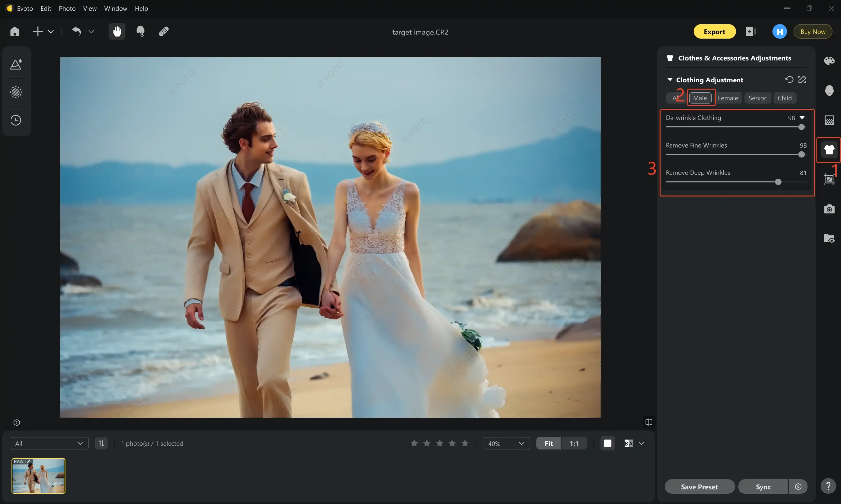Open the Window menu
Viewport: 841px width, 504px height.
[115, 8]
